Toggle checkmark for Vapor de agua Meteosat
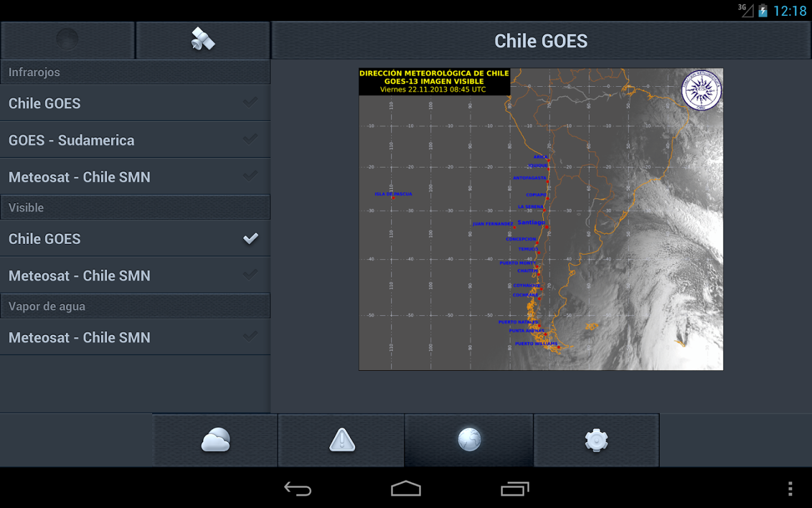 coord(250,336)
